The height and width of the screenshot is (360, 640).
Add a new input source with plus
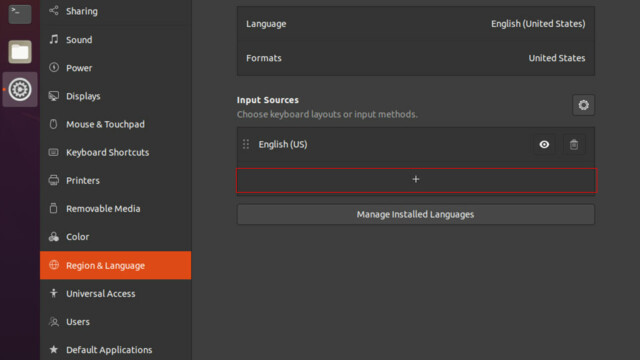(416, 180)
